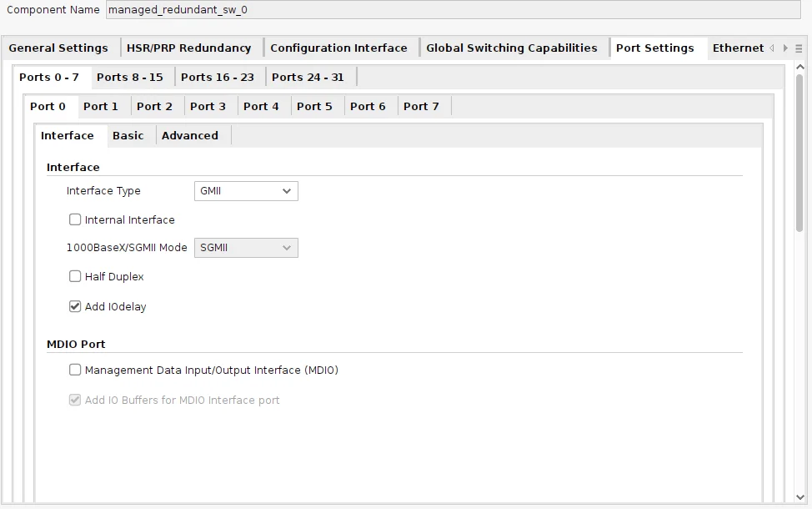Screen dimensions: 812x509
Task: Open the tab list menu icon
Action: point(799,48)
